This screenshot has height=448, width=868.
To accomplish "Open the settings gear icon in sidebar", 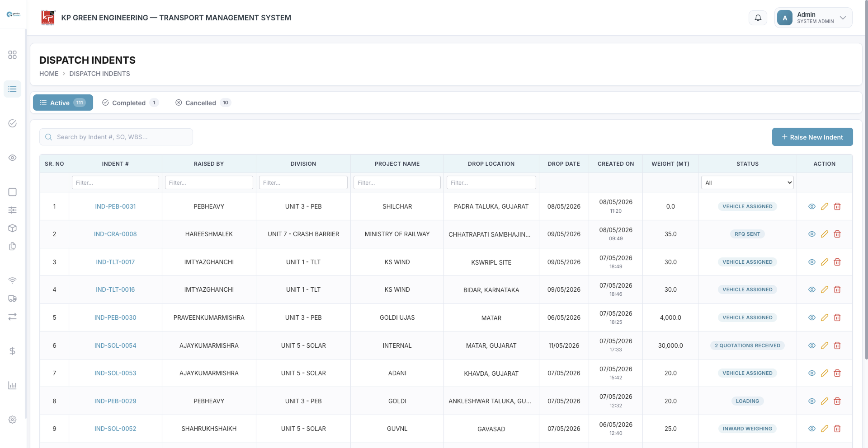I will [x=12, y=420].
